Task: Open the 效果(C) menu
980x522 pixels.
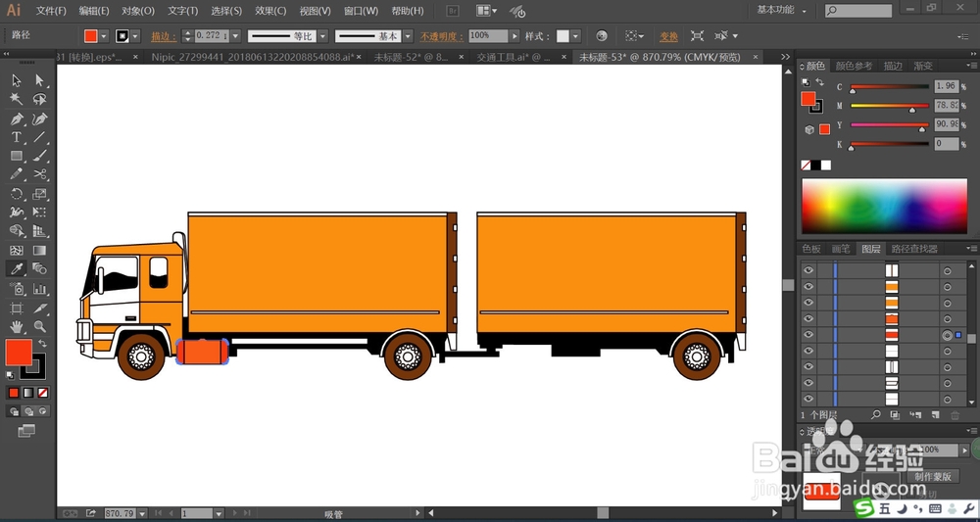Action: click(270, 11)
